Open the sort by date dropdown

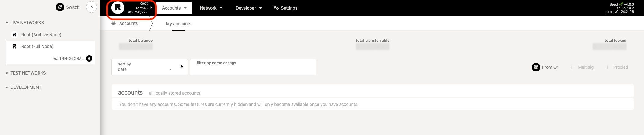pos(145,67)
